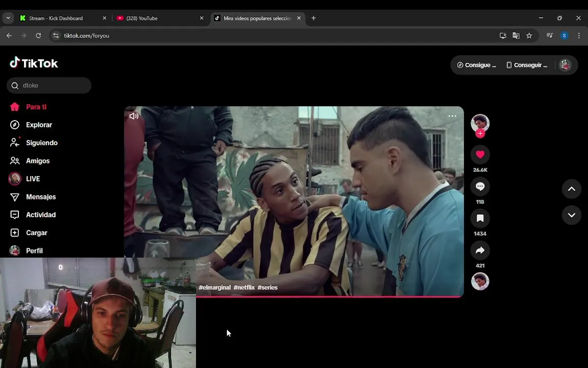Click the #elmarginal hashtag
Viewport: 588px width, 368px height.
click(214, 288)
